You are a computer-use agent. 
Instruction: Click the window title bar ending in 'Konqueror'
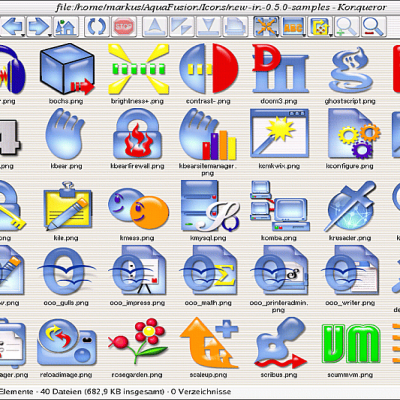coord(221,7)
